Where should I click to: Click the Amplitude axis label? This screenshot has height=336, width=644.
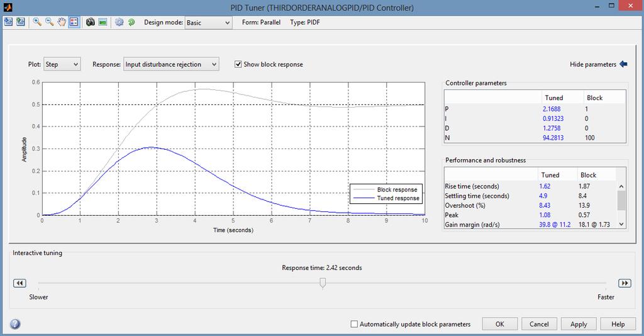(24, 149)
